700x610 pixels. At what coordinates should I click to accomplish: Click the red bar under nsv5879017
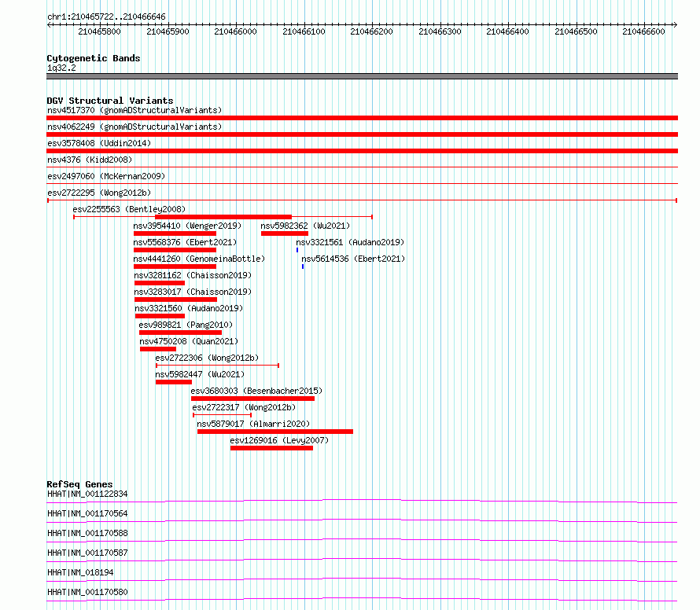coord(275,432)
